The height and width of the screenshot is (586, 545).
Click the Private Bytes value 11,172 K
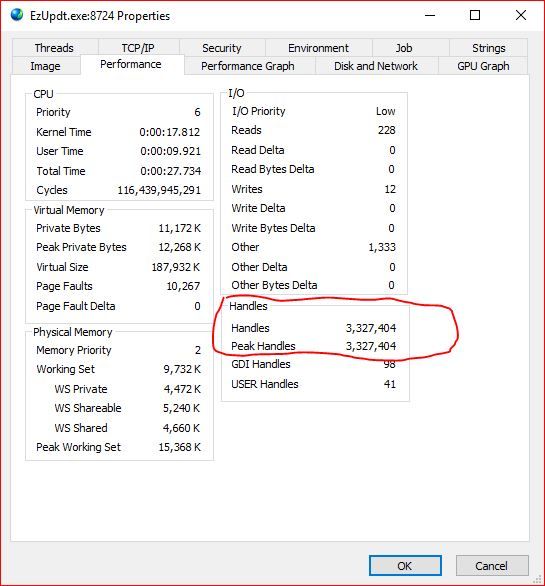pyautogui.click(x=179, y=228)
